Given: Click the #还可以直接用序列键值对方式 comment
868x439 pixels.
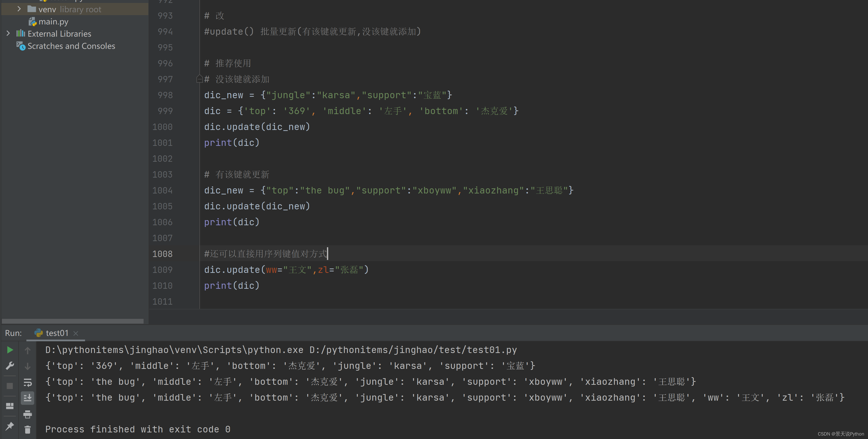Looking at the screenshot, I should click(266, 254).
